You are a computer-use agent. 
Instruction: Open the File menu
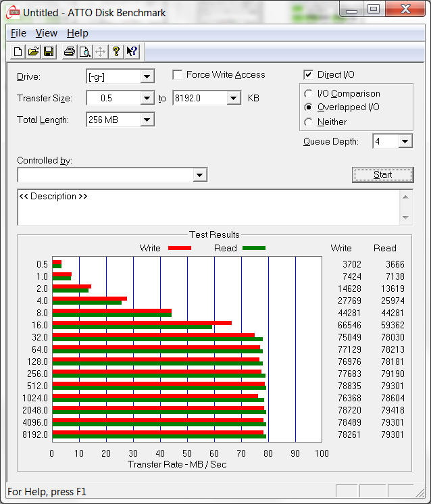[18, 33]
